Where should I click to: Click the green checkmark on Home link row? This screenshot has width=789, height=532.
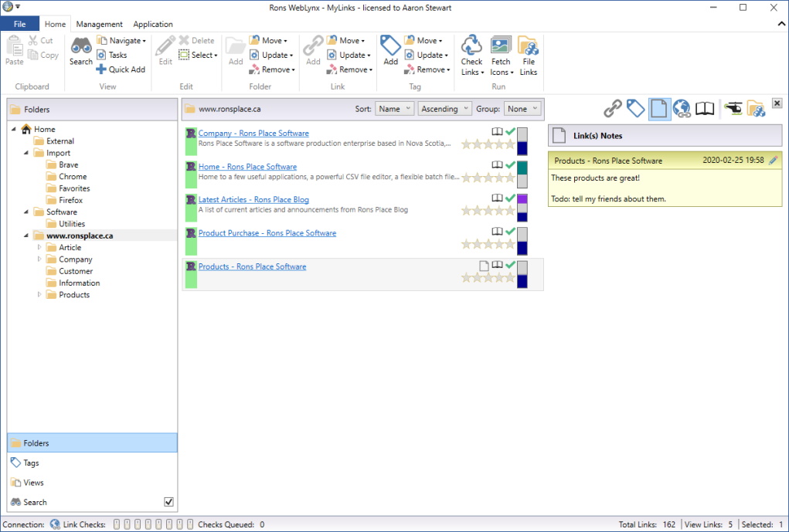click(x=510, y=165)
